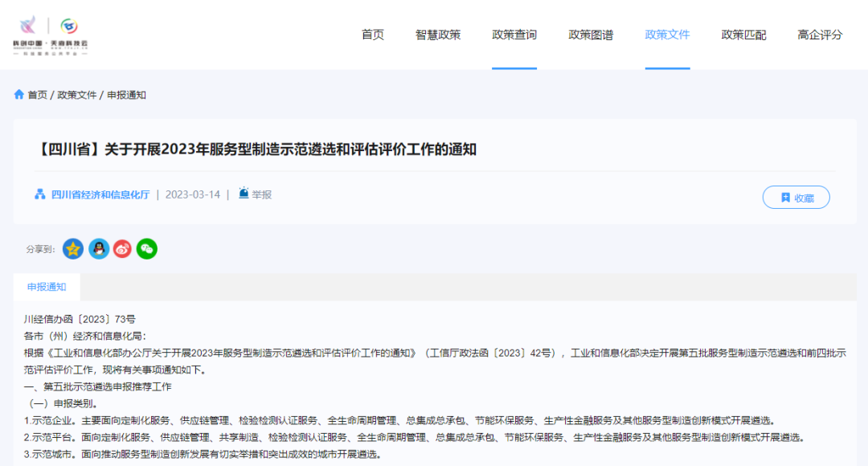Click the 举报 report flag icon

[243, 194]
